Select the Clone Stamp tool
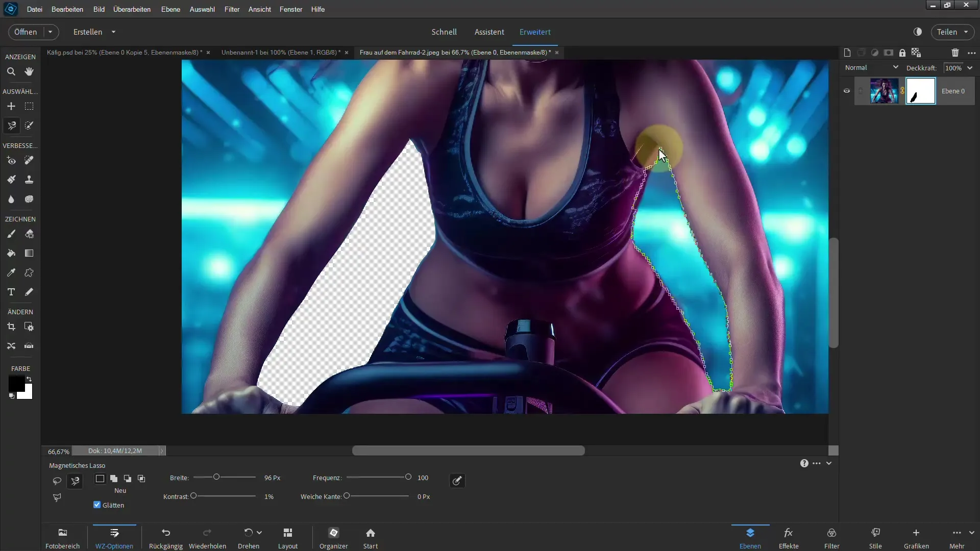Image resolution: width=980 pixels, height=551 pixels. 29,180
